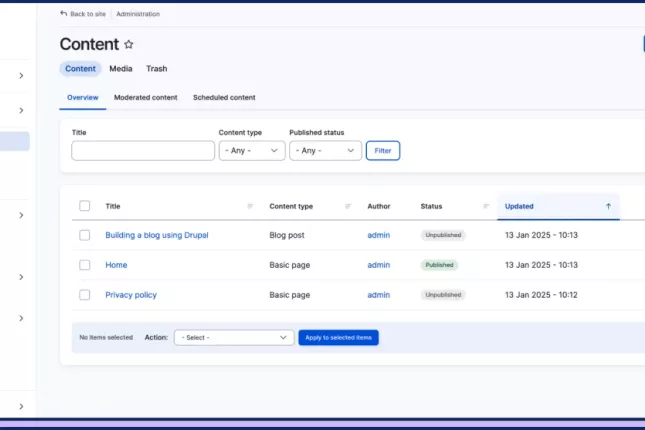Click the Back to site link
Viewport: 645px width, 430px height.
tap(88, 14)
